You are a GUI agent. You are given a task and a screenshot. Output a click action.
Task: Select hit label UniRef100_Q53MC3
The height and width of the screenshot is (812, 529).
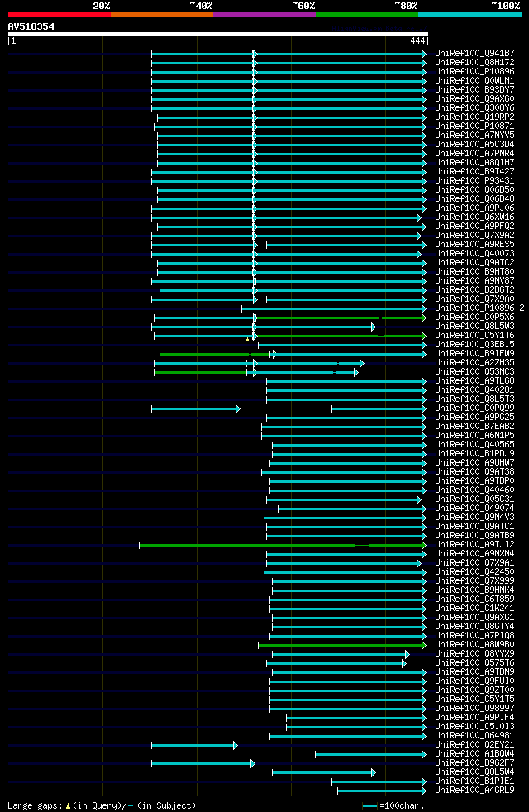coord(474,372)
